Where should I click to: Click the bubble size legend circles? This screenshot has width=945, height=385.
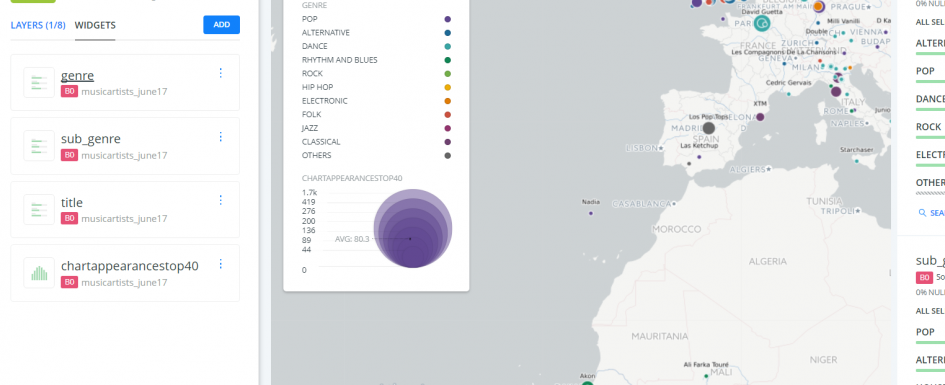click(x=413, y=228)
